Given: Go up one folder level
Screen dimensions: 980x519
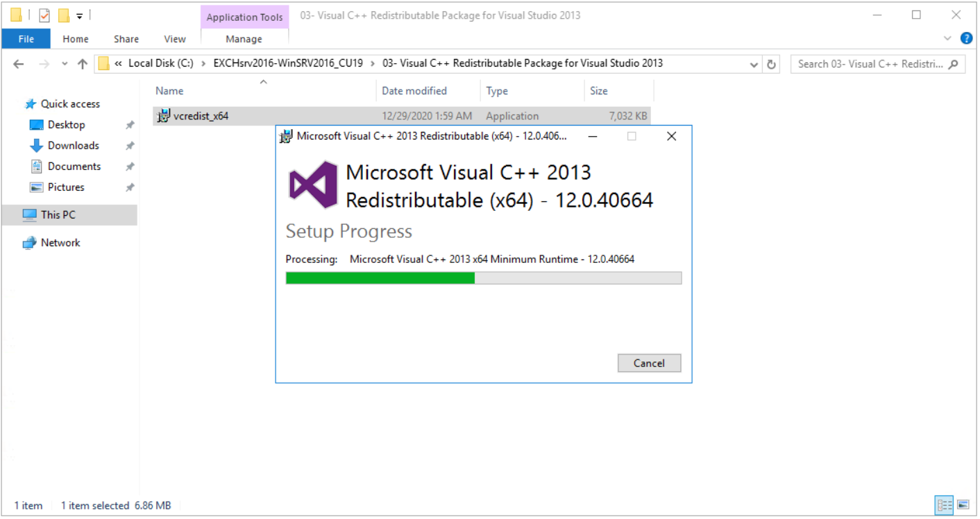Looking at the screenshot, I should tap(83, 64).
